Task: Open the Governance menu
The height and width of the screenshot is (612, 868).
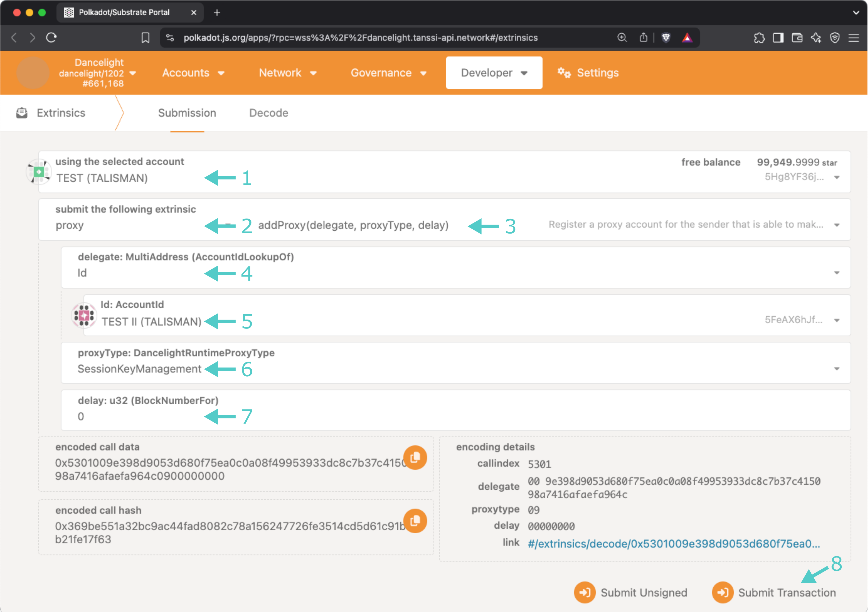Action: click(389, 73)
